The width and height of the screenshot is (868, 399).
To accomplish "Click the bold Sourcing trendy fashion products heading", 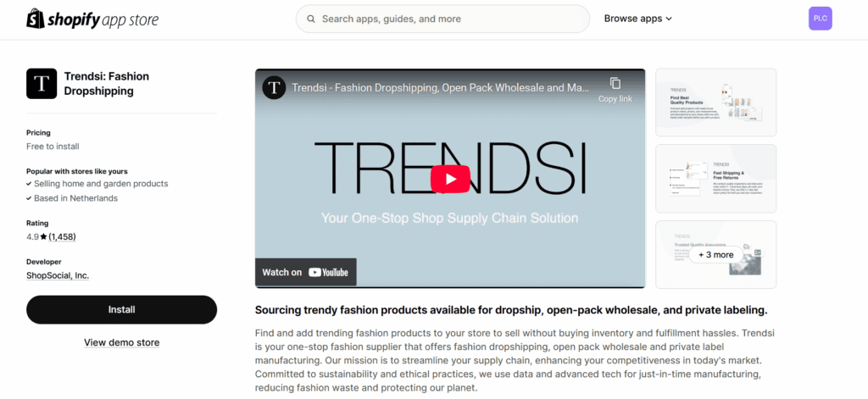I will [x=511, y=310].
